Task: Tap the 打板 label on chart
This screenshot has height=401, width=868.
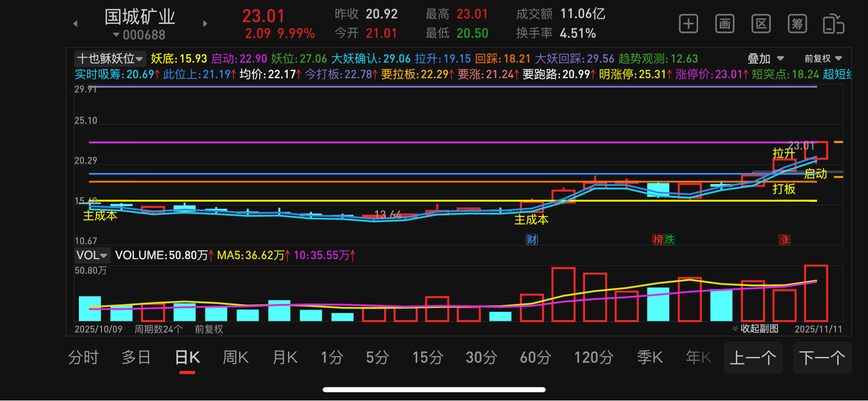Action: click(784, 189)
